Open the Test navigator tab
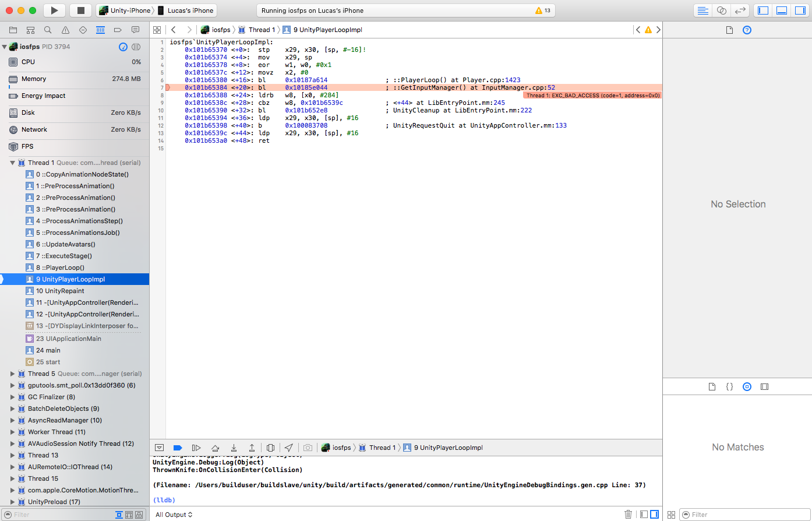Screen dimensions: 812x521 tap(83, 30)
